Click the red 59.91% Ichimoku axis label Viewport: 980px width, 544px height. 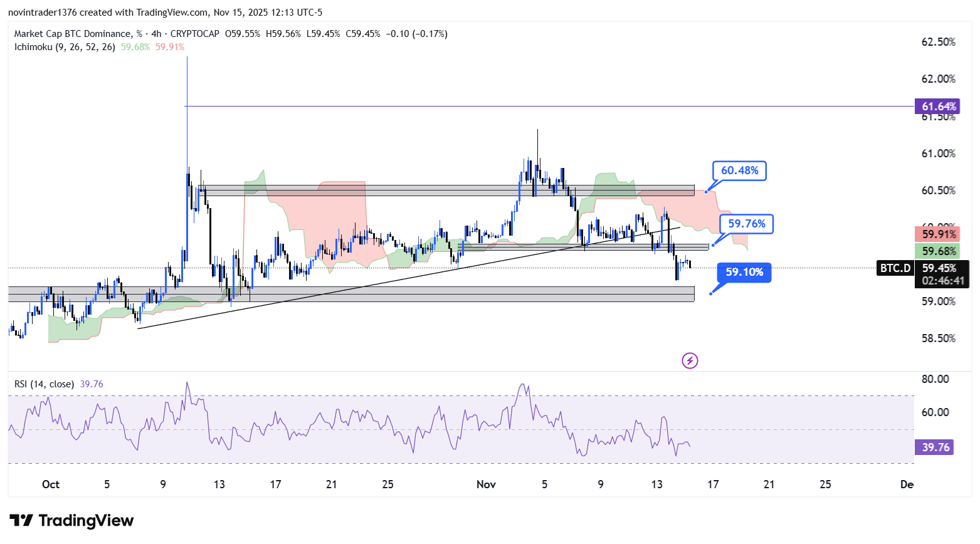click(x=939, y=234)
